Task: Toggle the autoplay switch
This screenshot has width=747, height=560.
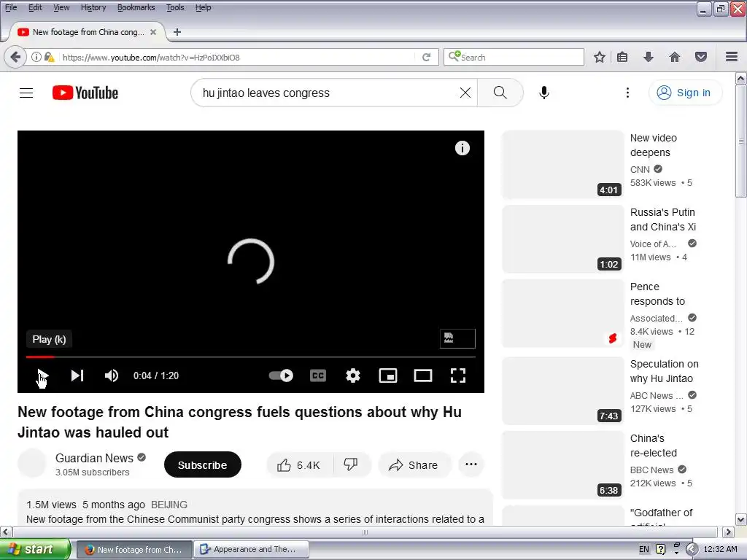Action: coord(281,376)
